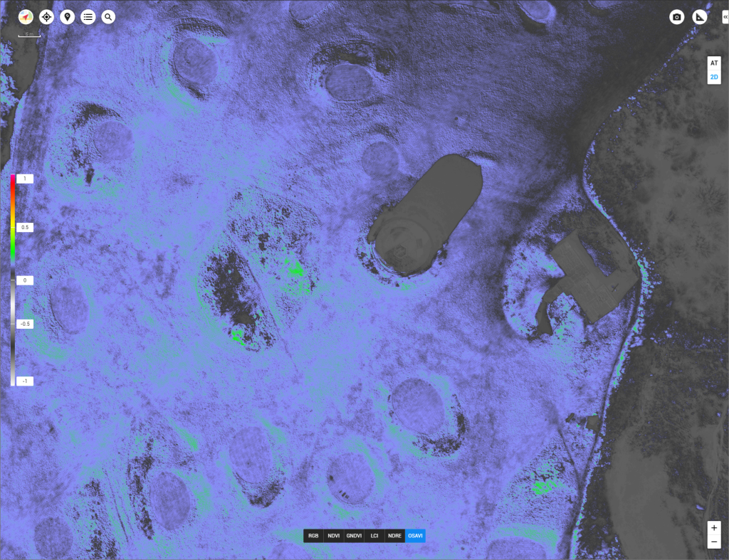Switch to NDRE index view

tap(394, 536)
